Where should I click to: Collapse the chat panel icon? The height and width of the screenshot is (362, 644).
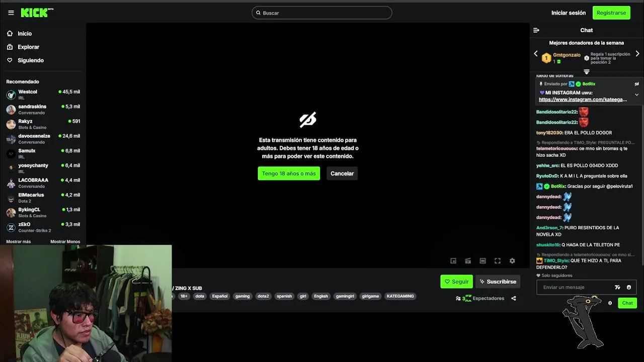(x=536, y=30)
